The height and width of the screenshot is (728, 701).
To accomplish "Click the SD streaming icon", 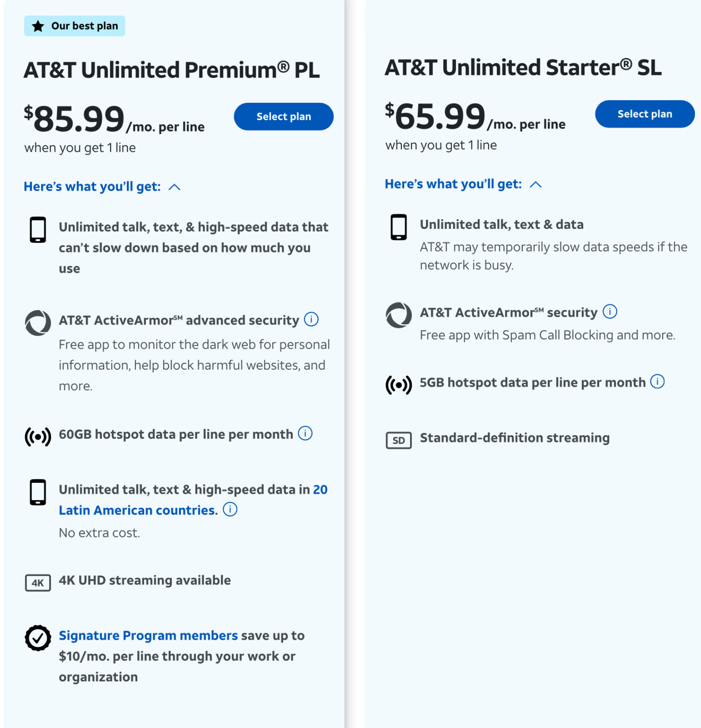I will [399, 440].
